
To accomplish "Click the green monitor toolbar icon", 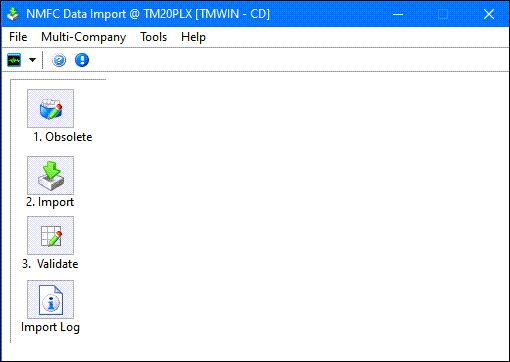I will pos(14,60).
